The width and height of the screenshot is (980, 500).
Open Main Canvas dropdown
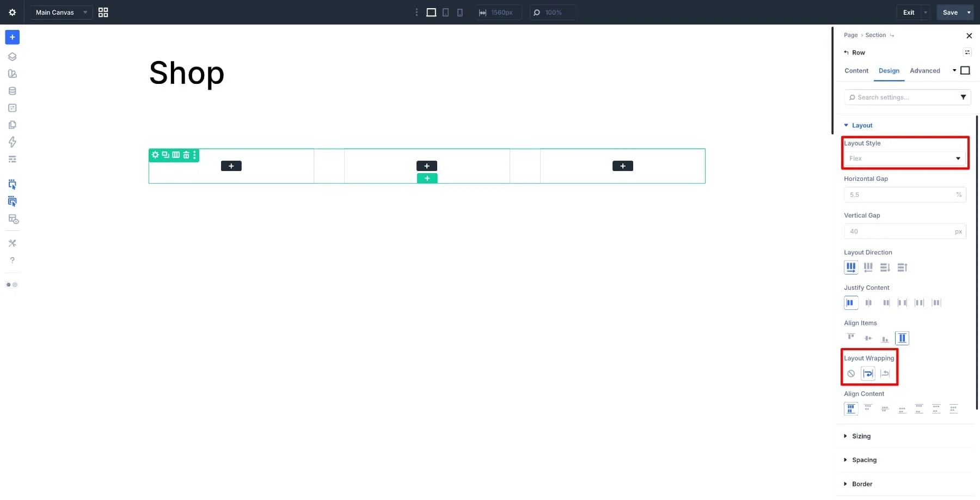coord(61,12)
